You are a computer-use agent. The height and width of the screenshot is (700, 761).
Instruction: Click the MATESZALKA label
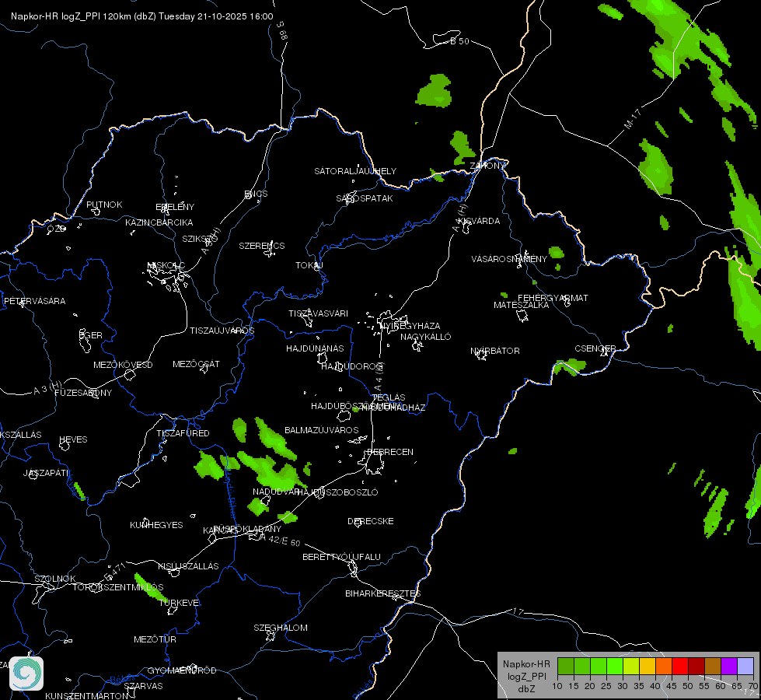(522, 305)
